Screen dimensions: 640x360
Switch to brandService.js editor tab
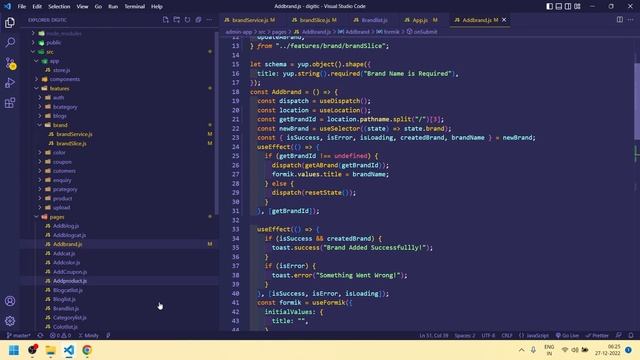(x=250, y=20)
